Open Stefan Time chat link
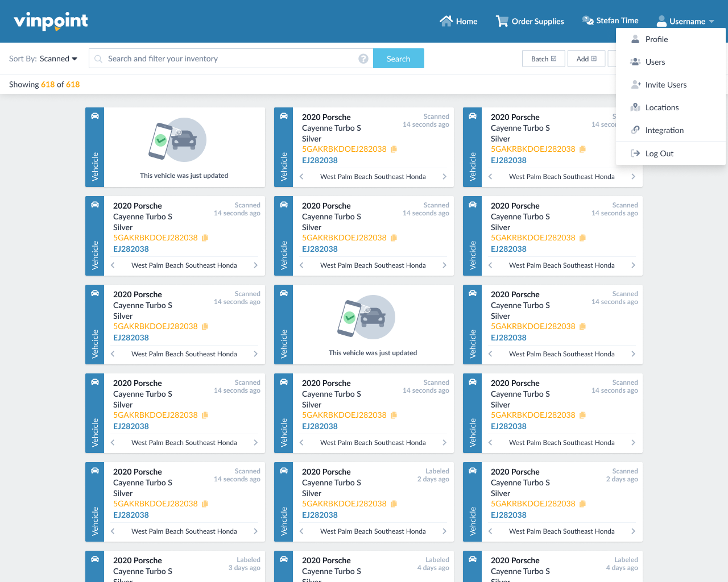This screenshot has height=582, width=728. [x=610, y=20]
